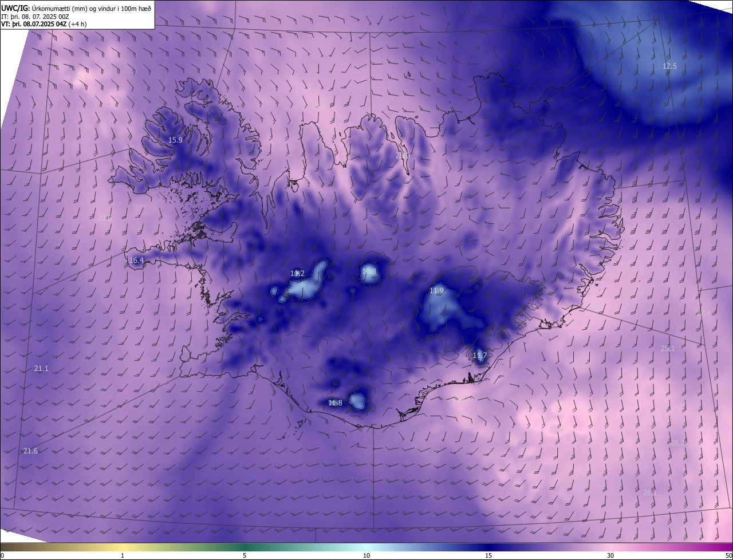Click the 10 tick label on the color scale
Screen dimensions: 733x560
366,555
